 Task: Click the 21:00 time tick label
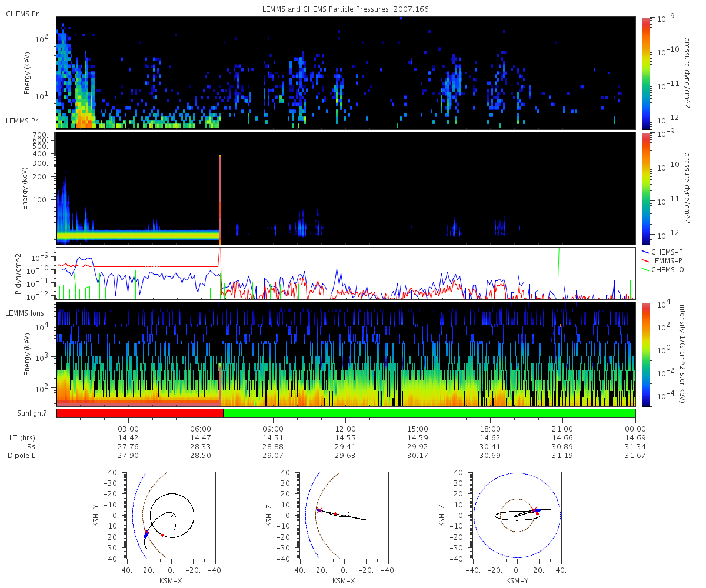(563, 429)
